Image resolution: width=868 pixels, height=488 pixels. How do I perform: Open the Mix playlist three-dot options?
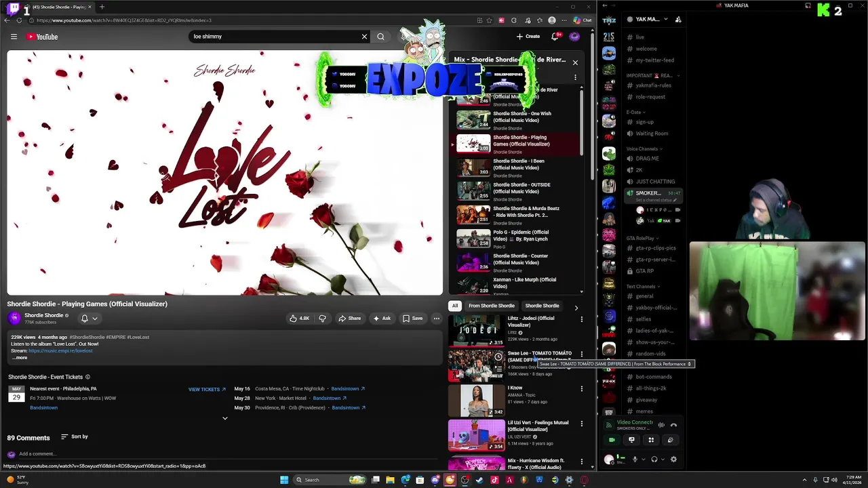(575, 77)
